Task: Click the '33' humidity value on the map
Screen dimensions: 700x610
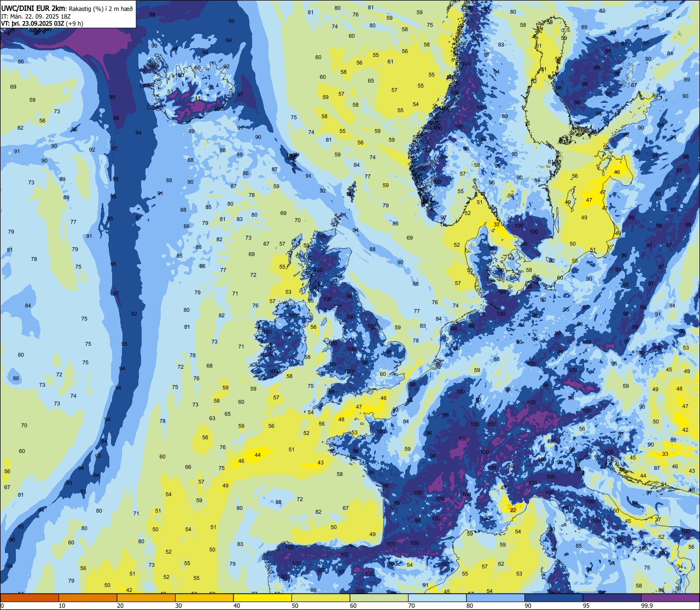Action: (665, 454)
